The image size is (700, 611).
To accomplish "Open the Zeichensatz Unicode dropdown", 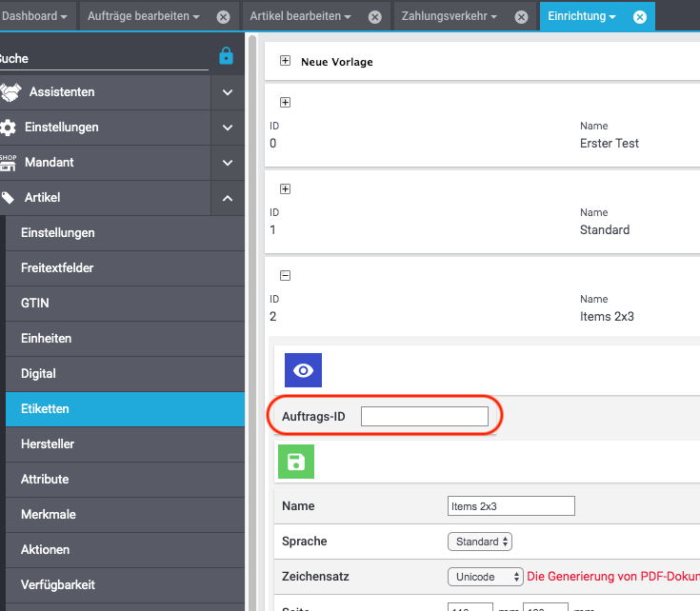I will point(485,577).
